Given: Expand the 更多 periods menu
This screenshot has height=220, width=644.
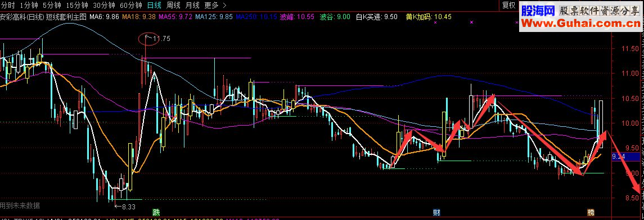Looking at the screenshot, I should pos(215,5).
